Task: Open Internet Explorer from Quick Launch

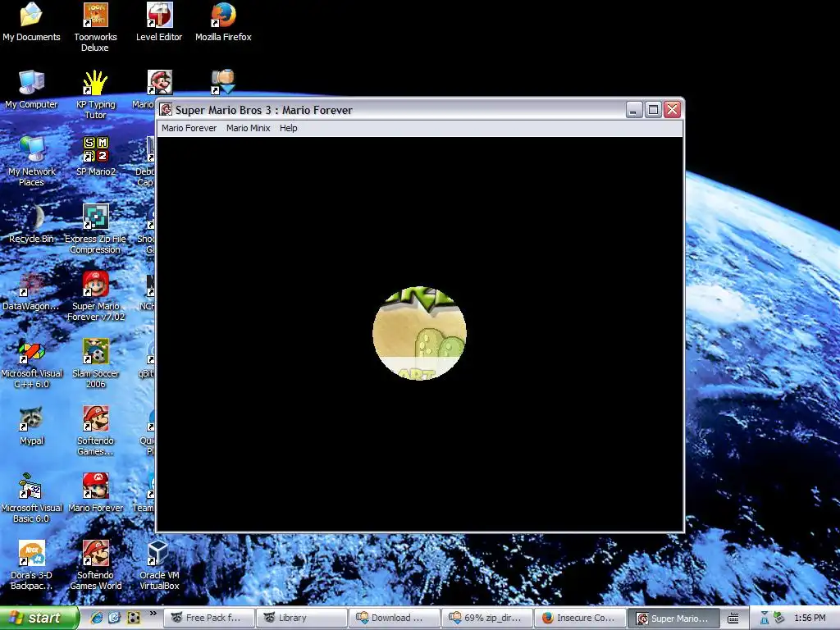Action: click(x=97, y=618)
